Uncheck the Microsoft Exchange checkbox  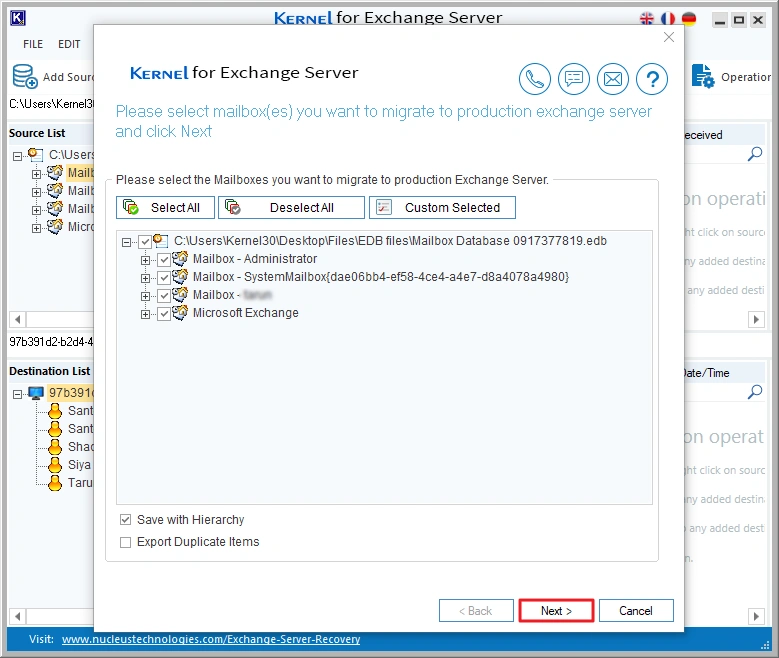164,314
